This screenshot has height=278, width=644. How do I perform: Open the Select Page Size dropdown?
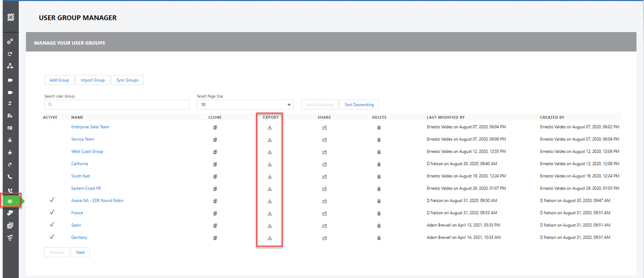tap(245, 105)
